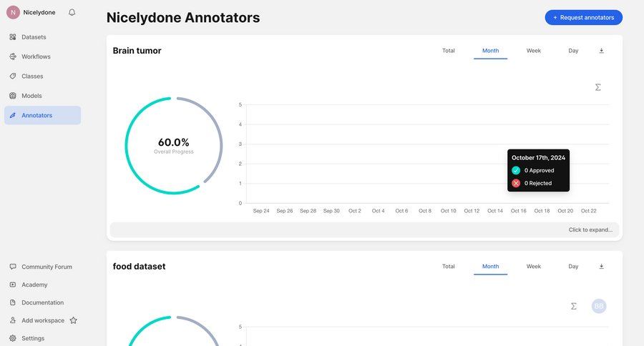The width and height of the screenshot is (644, 346).
Task: Go to Classes in the sidebar
Action: 32,76
